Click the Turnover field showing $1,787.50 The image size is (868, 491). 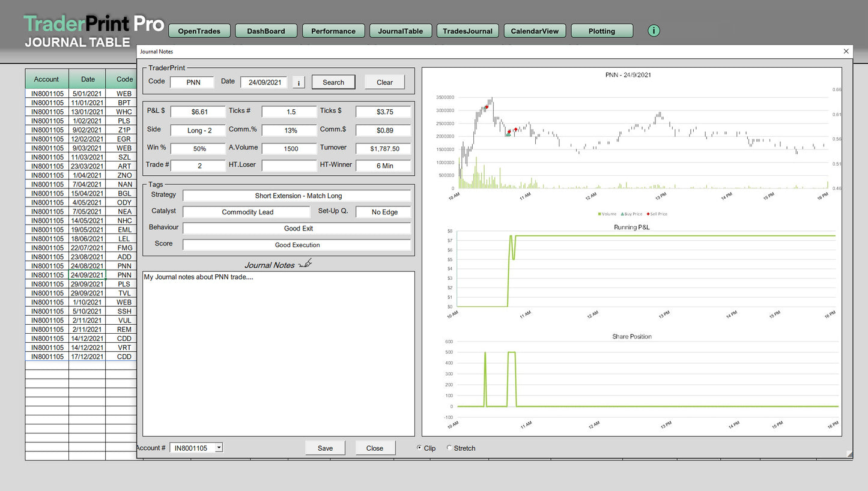pos(384,148)
